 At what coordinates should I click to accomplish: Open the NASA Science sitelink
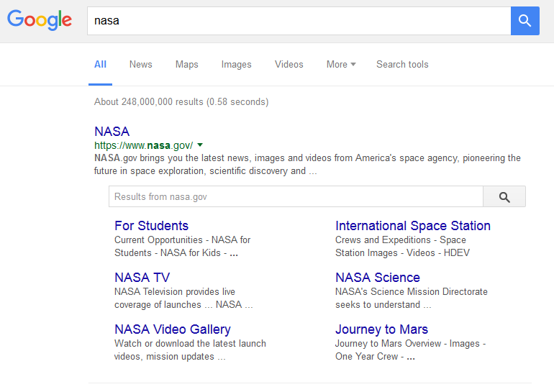coord(377,278)
